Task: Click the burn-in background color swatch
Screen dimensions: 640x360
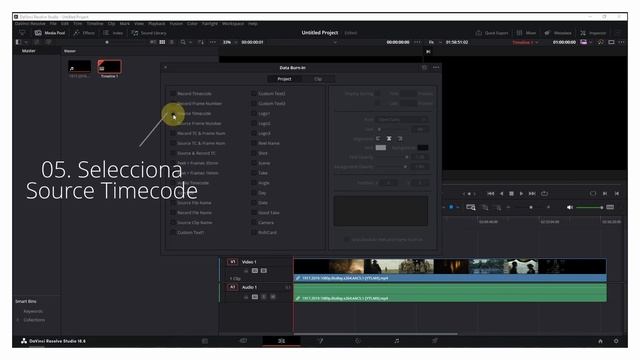Action: (423, 148)
